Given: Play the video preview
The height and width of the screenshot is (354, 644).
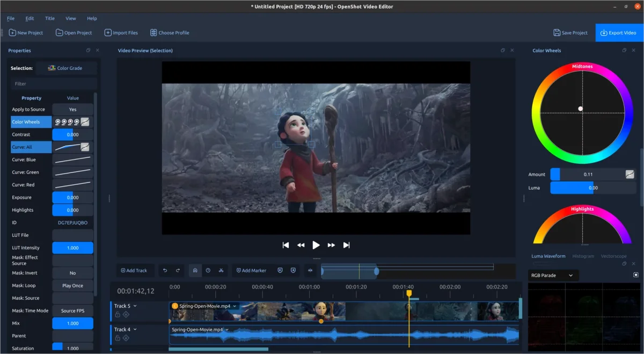Looking at the screenshot, I should (316, 245).
